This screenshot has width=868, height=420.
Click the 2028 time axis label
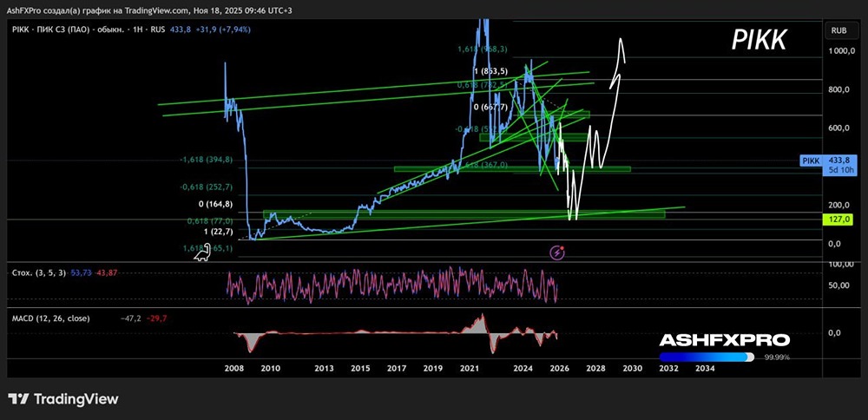coord(595,368)
